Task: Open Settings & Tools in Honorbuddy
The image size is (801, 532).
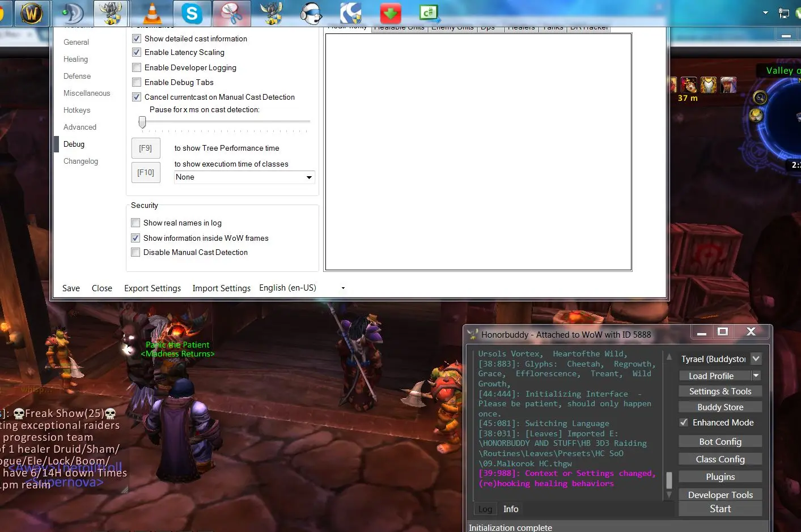Action: 721,391
